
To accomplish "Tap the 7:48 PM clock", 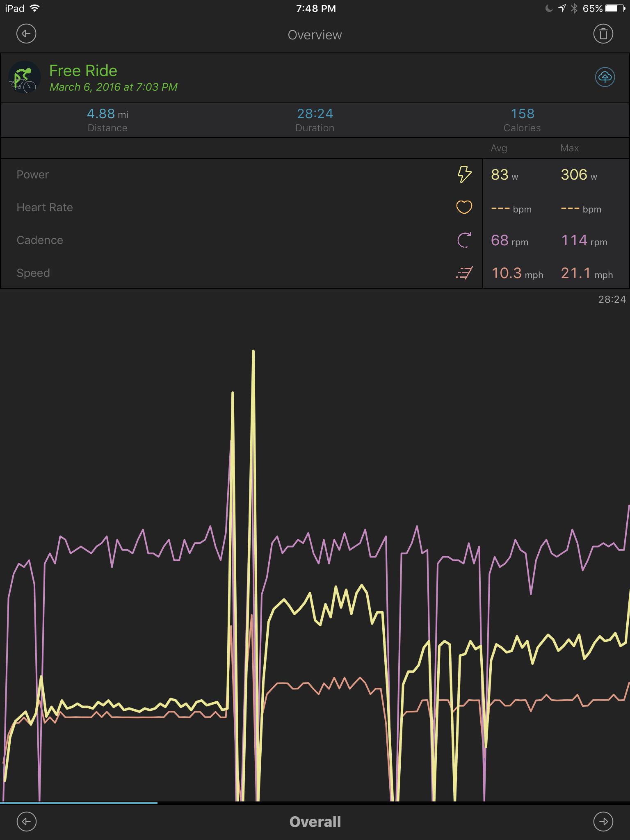I will (x=316, y=8).
